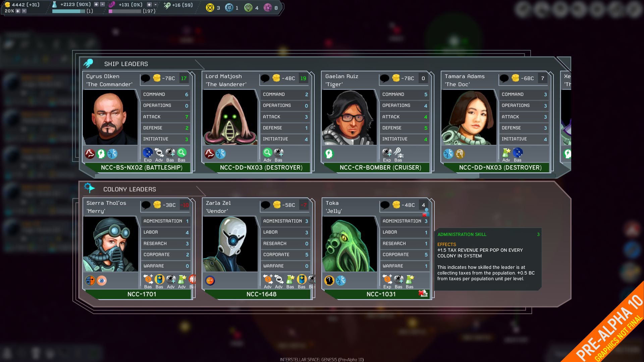
Task: Click Cyrus Olken's Adv helmet swap skill
Action: pyautogui.click(x=159, y=153)
